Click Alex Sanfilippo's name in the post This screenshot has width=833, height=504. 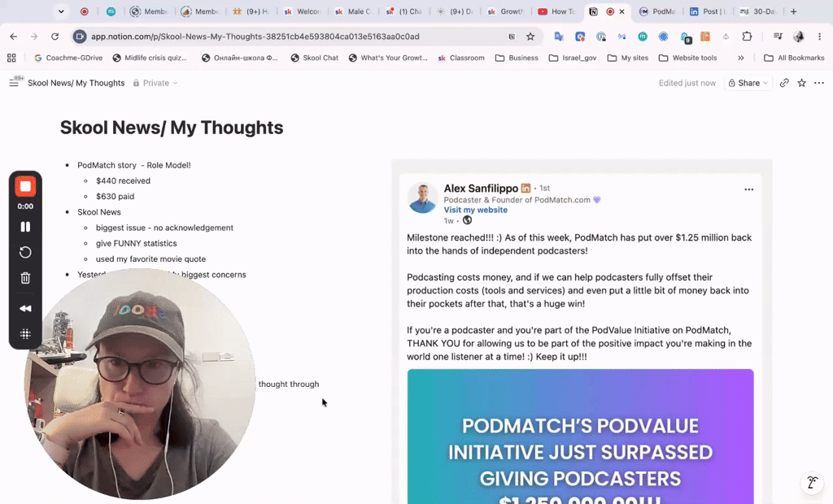(x=481, y=188)
